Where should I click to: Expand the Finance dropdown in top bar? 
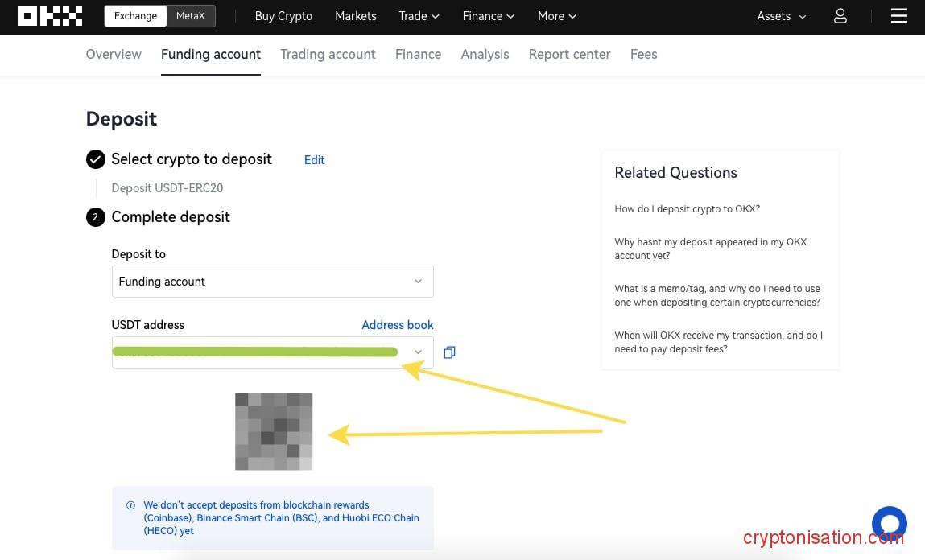pyautogui.click(x=488, y=16)
